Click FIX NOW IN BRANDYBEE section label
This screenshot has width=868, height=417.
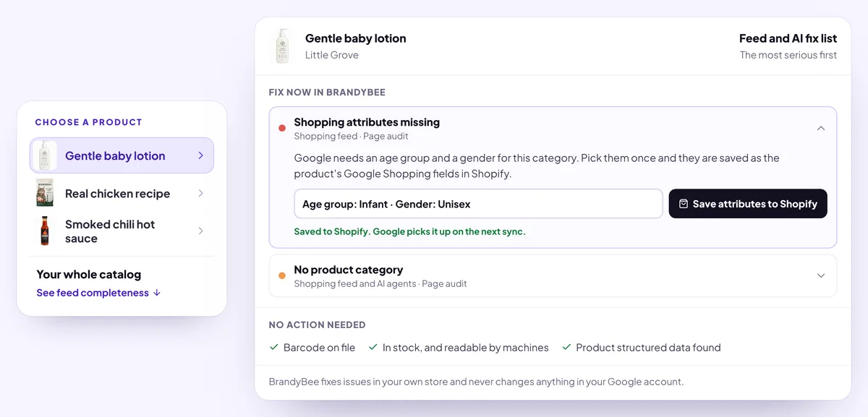click(x=327, y=93)
